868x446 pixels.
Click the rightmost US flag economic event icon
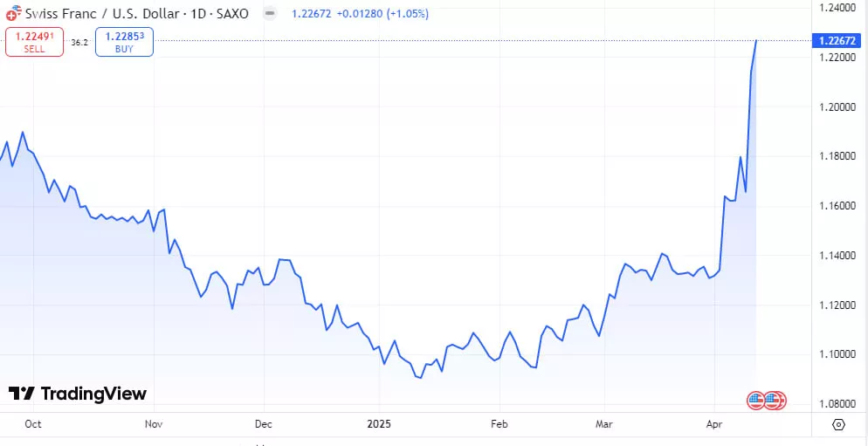777,400
